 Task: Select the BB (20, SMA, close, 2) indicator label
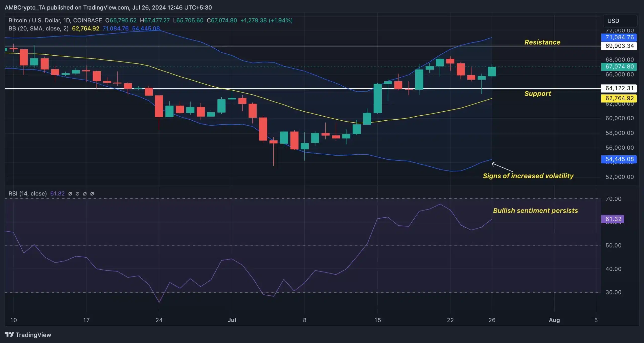[38, 28]
